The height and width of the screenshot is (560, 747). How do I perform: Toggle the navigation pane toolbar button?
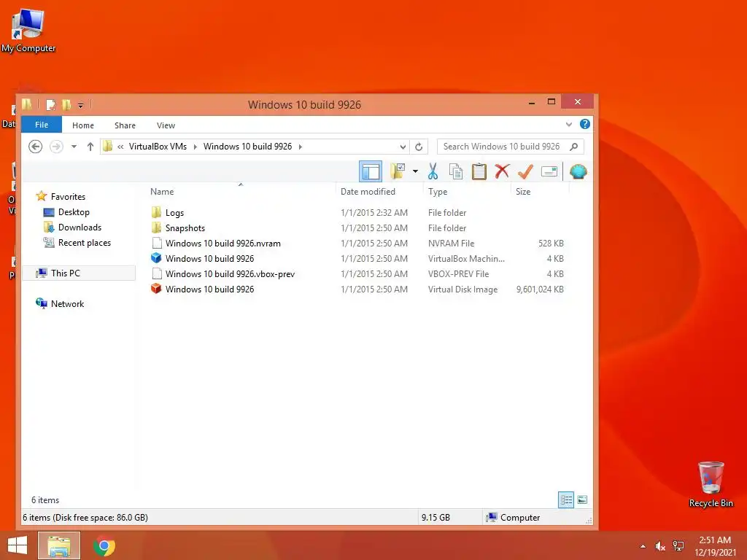tap(370, 171)
